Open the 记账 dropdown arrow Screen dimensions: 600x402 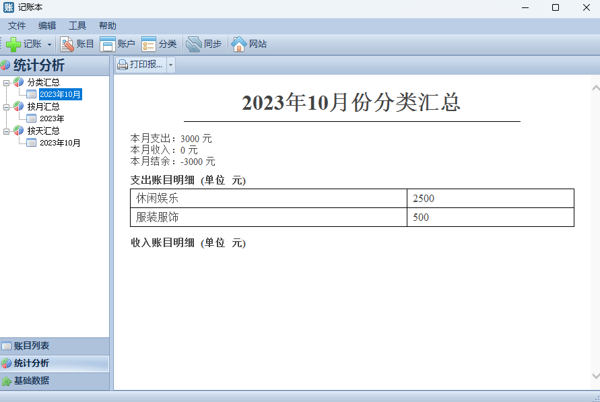coord(49,44)
